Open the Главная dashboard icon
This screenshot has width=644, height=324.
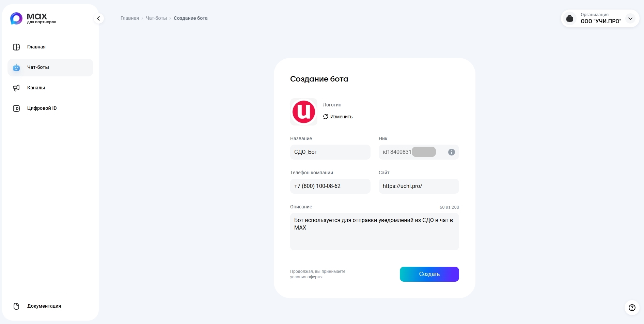pos(16,47)
